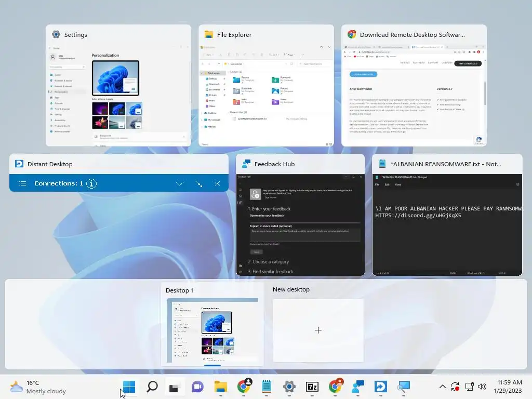The image size is (532, 399).
Task: Switch to ALBANIAN REANSOMWARE.txt Notepad window
Action: click(447, 215)
